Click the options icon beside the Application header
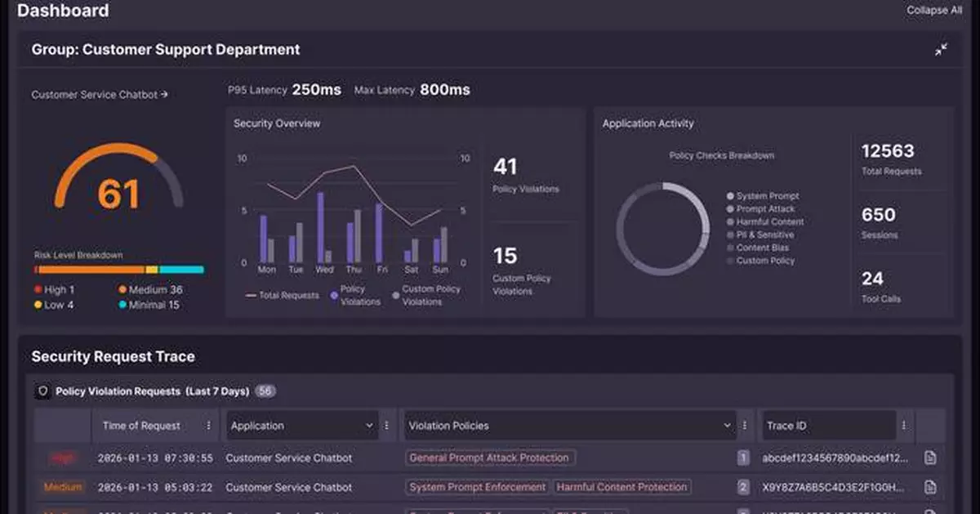The height and width of the screenshot is (514, 980). coord(386,425)
